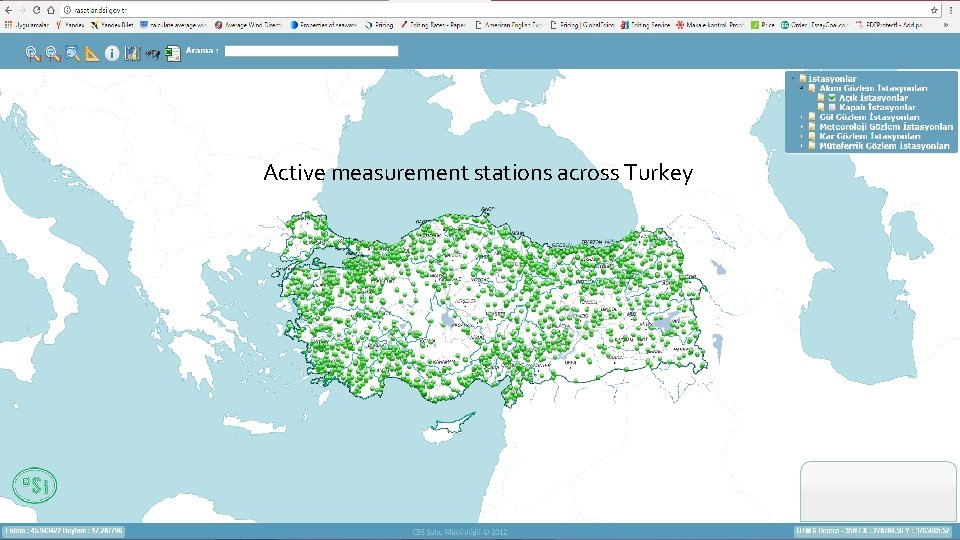This screenshot has width=960, height=540.
Task: Open the Editing Service bookmark
Action: pos(645,25)
